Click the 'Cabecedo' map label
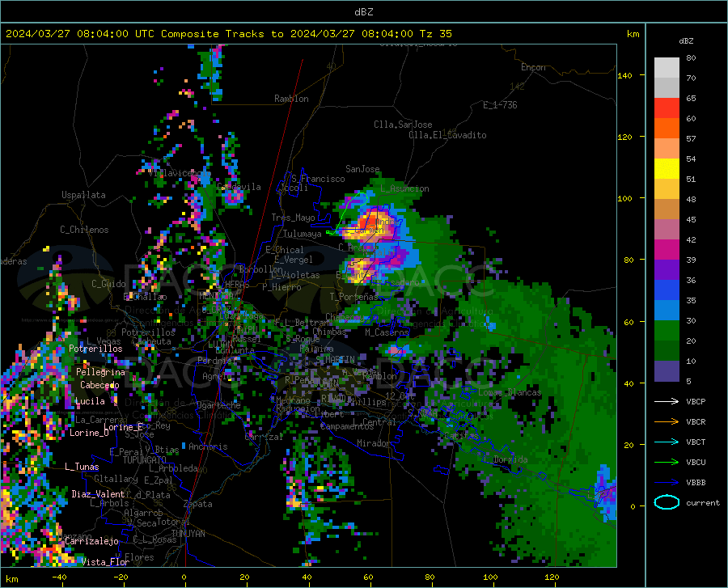 (99, 385)
